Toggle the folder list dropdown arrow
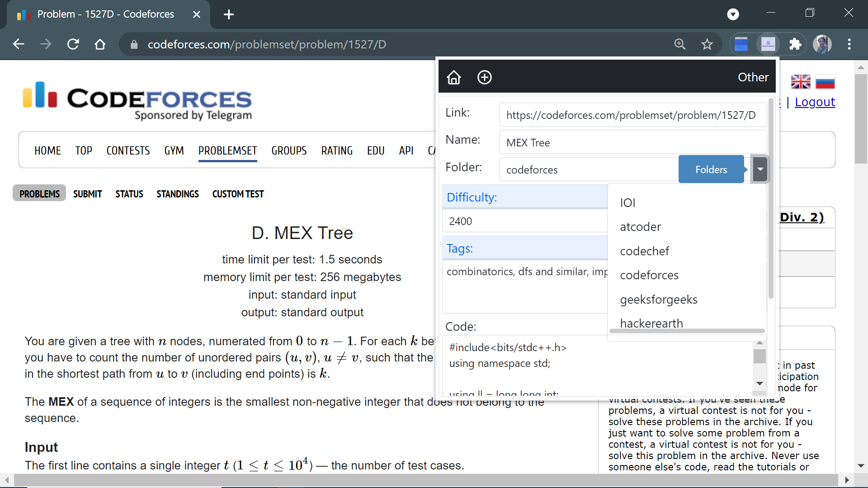The width and height of the screenshot is (868, 488). (760, 169)
